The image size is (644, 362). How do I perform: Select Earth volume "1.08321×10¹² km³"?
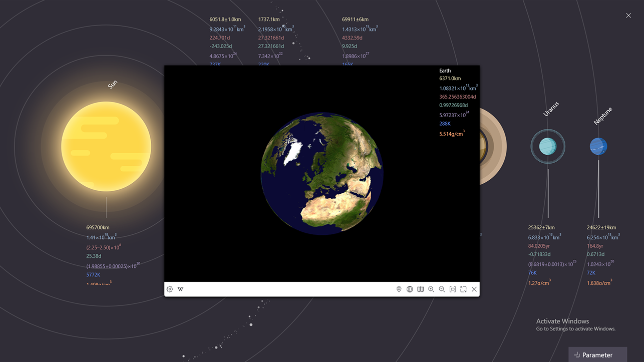coord(458,88)
